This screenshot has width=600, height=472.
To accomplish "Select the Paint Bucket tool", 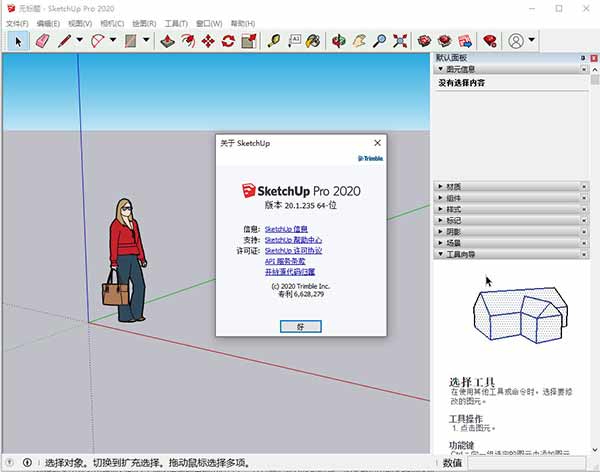I will coord(313,41).
